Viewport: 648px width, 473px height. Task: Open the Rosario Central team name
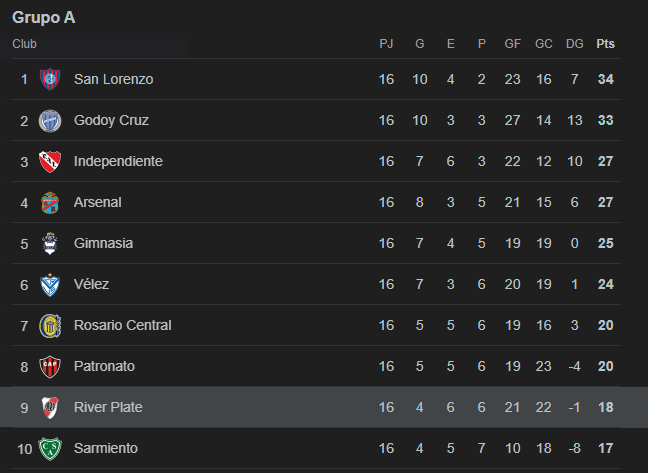coord(123,325)
